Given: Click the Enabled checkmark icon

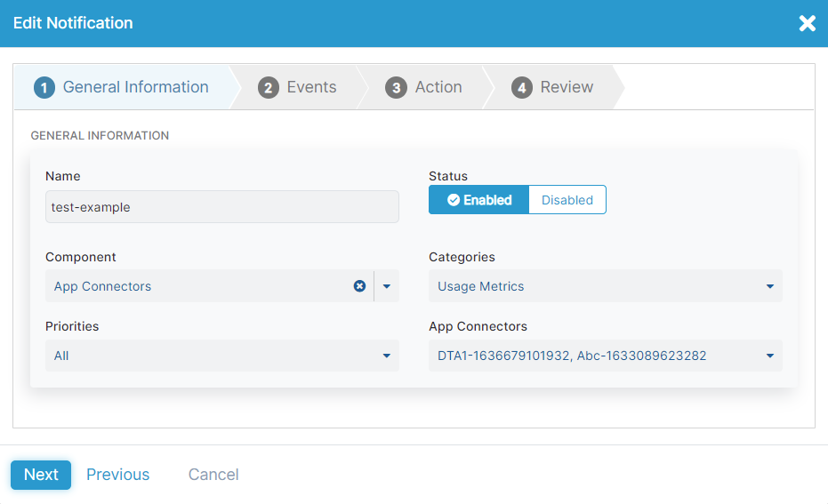Looking at the screenshot, I should (x=453, y=200).
